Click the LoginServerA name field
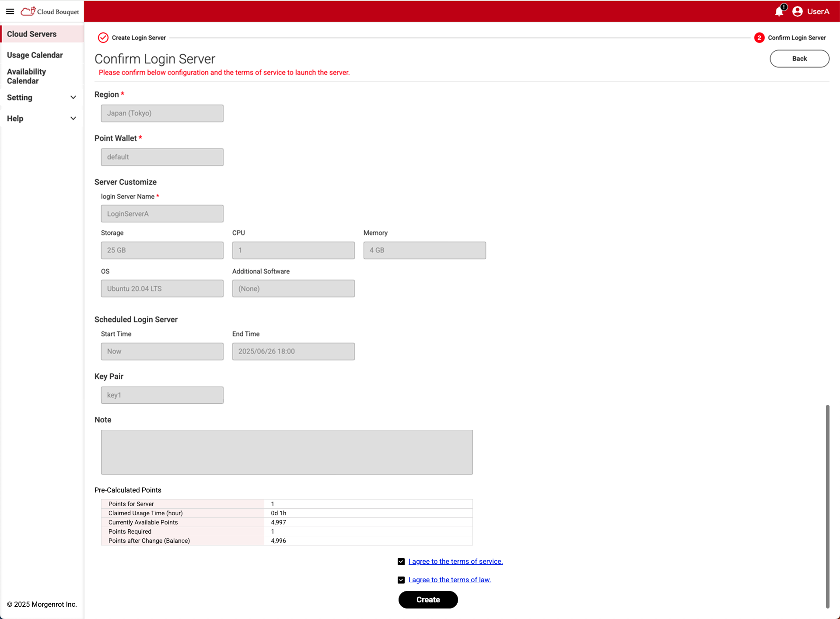Viewport: 840px width, 619px height. tap(162, 214)
